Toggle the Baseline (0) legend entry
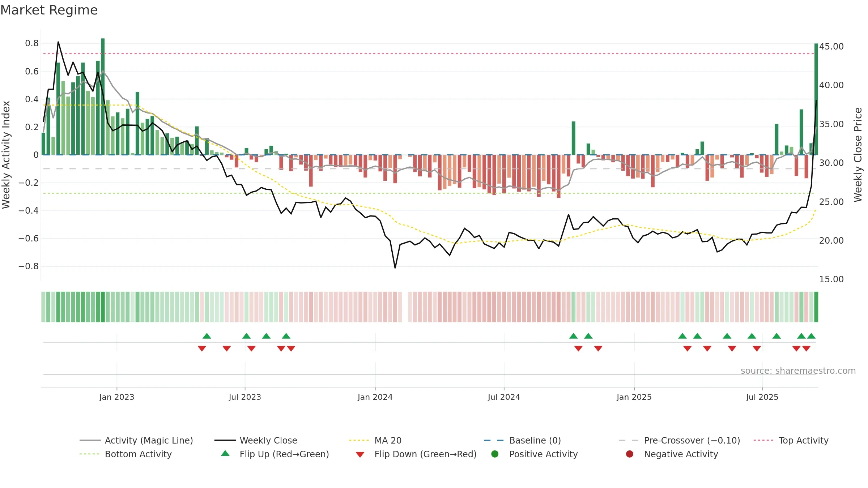 pyautogui.click(x=522, y=440)
